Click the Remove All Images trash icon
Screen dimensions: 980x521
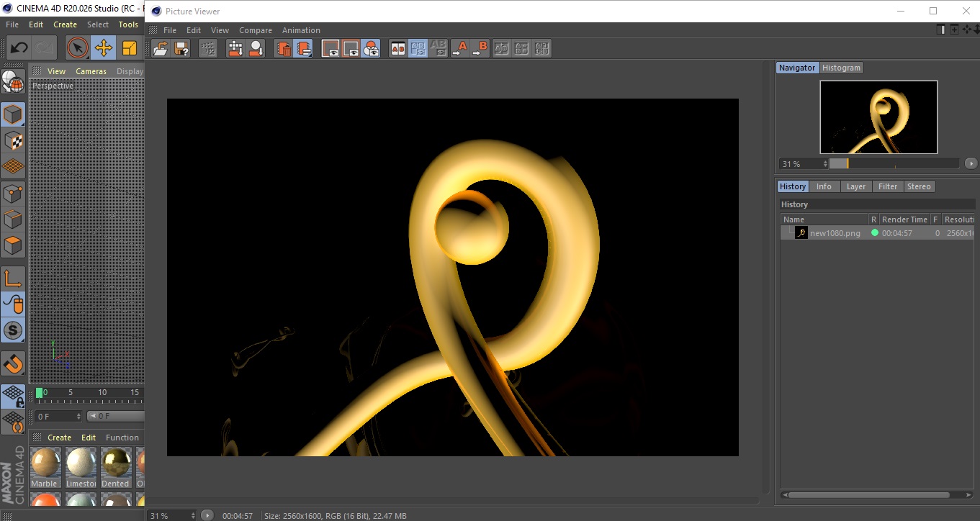pyautogui.click(x=284, y=49)
